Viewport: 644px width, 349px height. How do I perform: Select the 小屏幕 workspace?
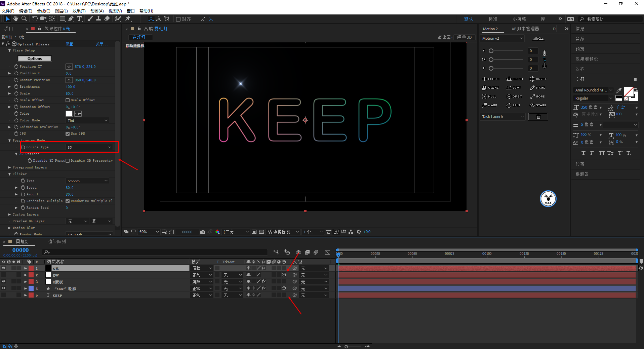519,19
